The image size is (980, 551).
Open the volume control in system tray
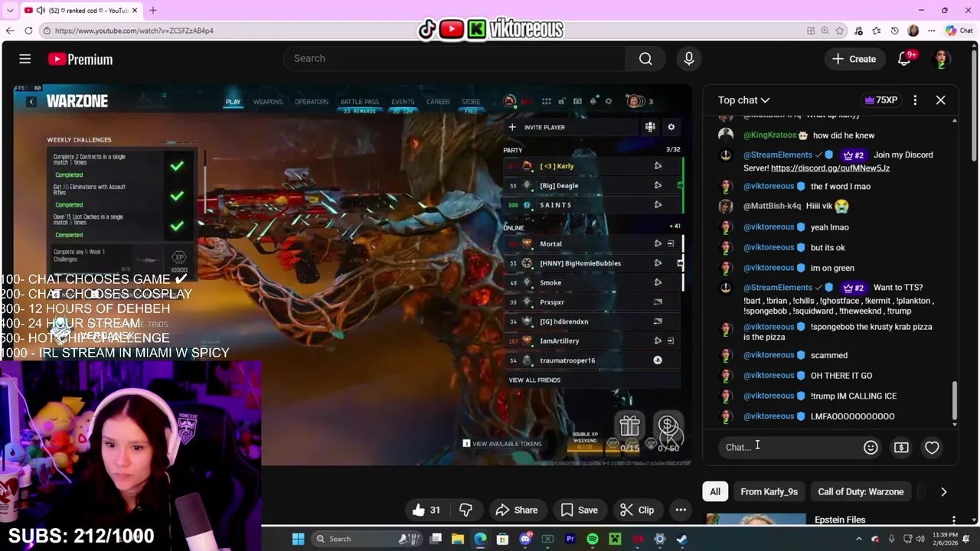click(x=921, y=539)
